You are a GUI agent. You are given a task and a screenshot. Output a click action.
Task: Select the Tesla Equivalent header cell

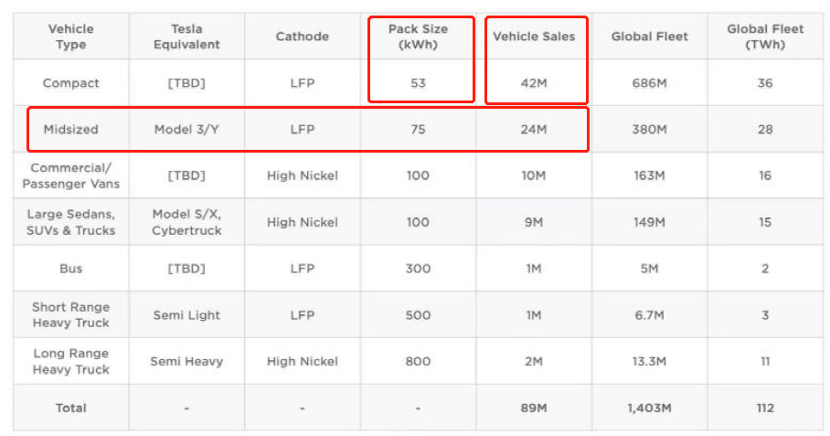click(187, 37)
